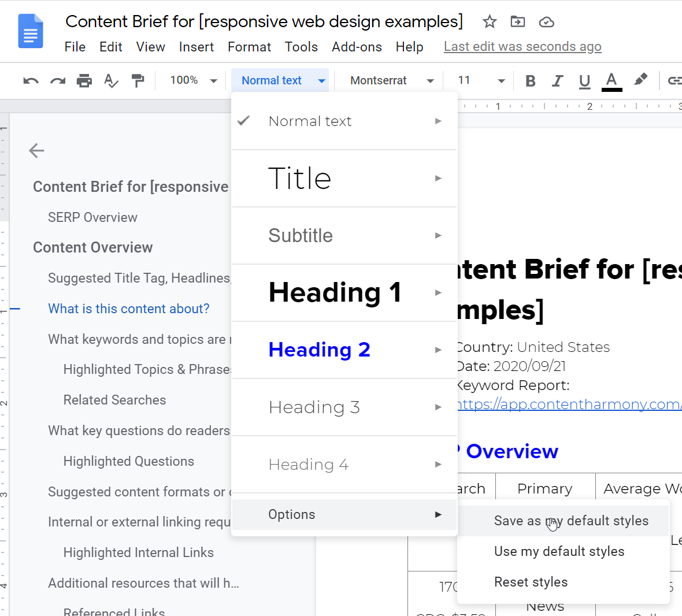Open the 100% zoom dropdown

point(194,80)
